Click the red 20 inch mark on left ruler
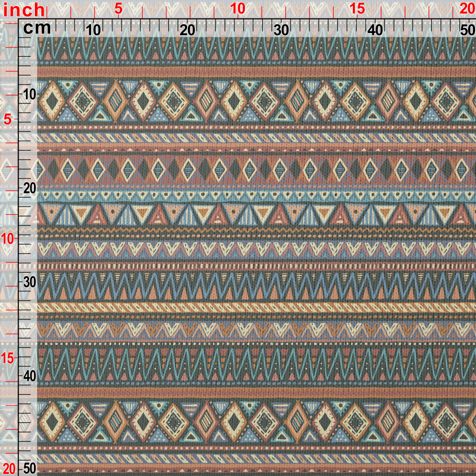476x476 pixels. pyautogui.click(x=9, y=468)
